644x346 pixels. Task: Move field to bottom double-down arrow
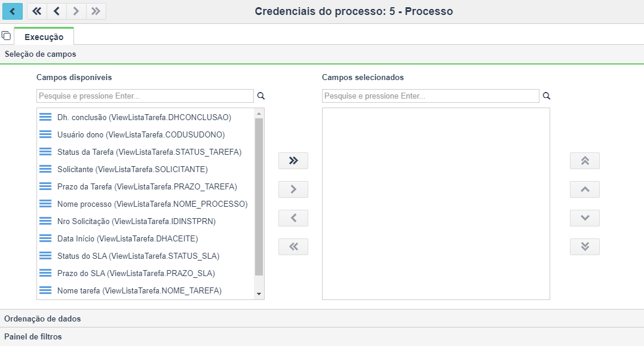coord(585,247)
